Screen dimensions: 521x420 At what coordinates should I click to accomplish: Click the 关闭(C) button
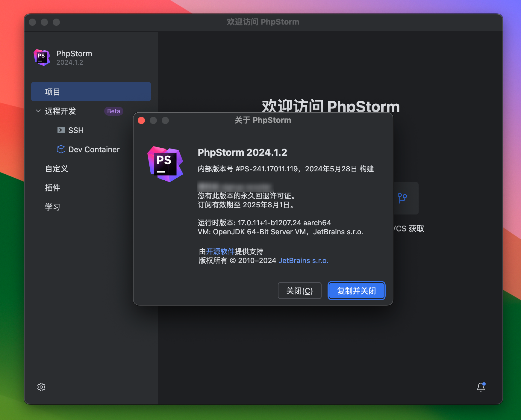(x=299, y=291)
